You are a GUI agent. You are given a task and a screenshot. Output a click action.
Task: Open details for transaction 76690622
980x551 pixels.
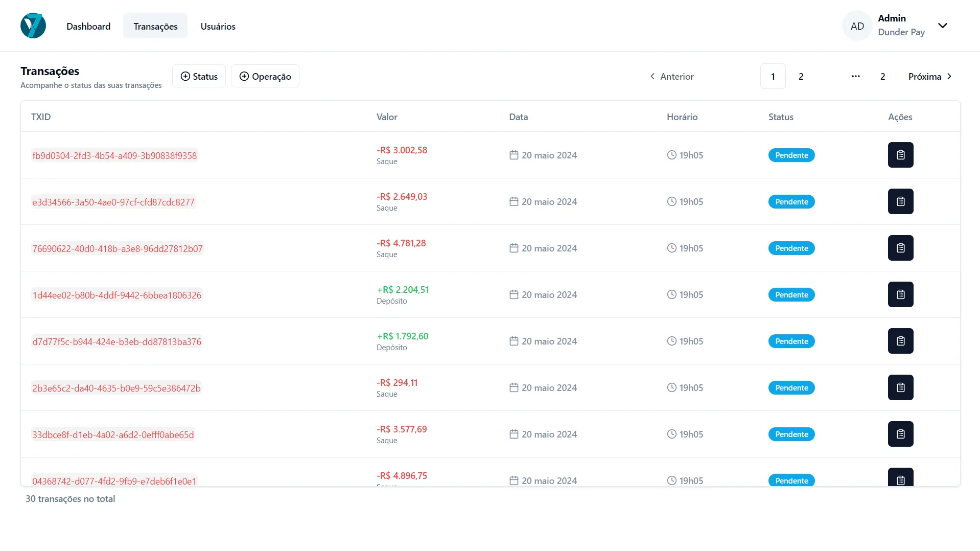[900, 248]
